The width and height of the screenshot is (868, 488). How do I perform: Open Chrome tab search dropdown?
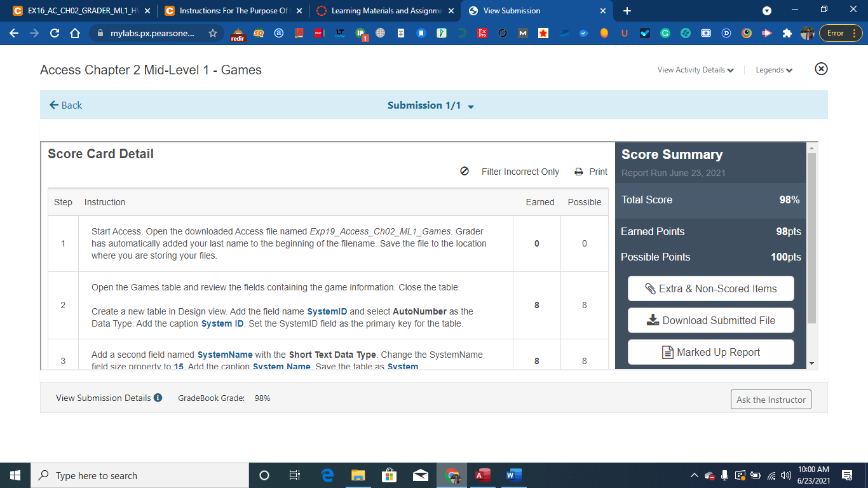point(767,11)
